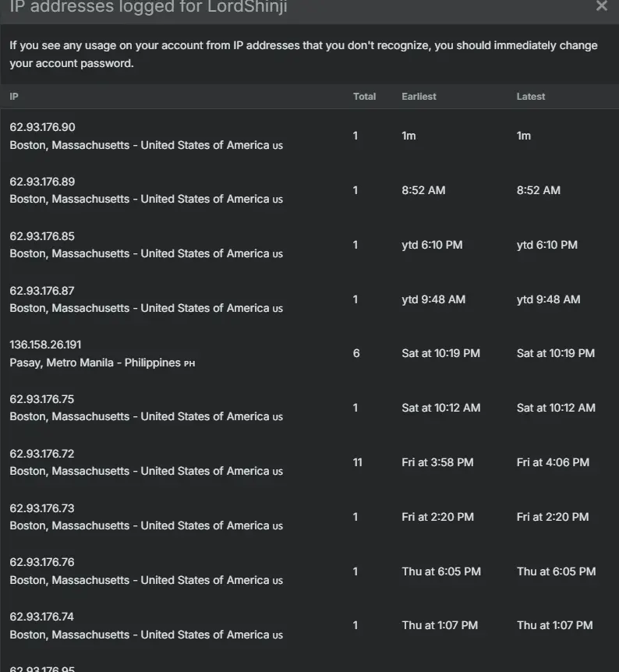Click the Total column header
Image resolution: width=619 pixels, height=672 pixels.
(364, 97)
